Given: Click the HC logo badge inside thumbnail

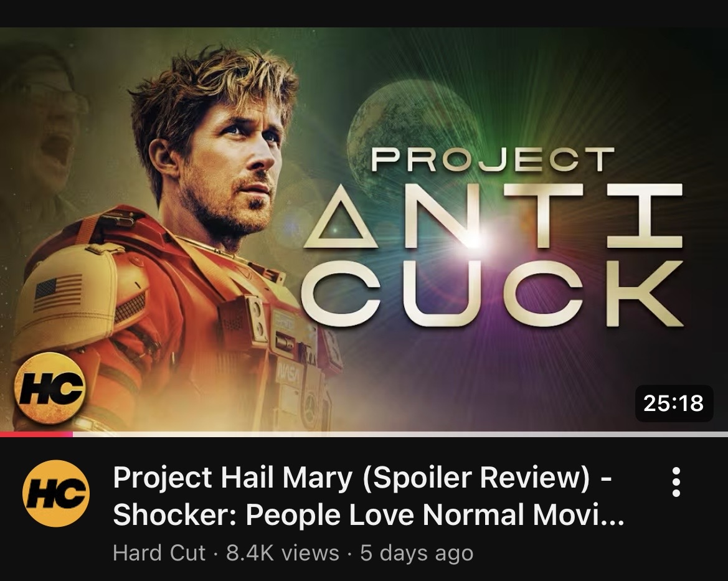Looking at the screenshot, I should [x=50, y=388].
